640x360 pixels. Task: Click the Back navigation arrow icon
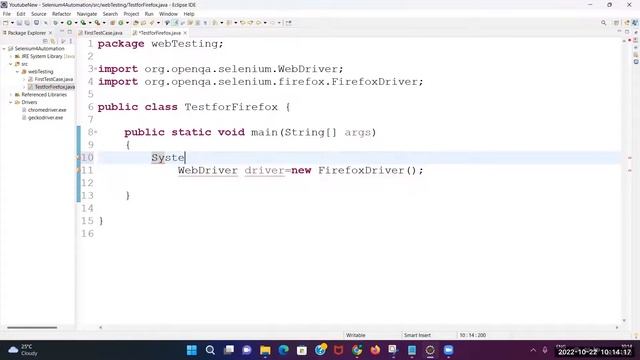click(258, 23)
